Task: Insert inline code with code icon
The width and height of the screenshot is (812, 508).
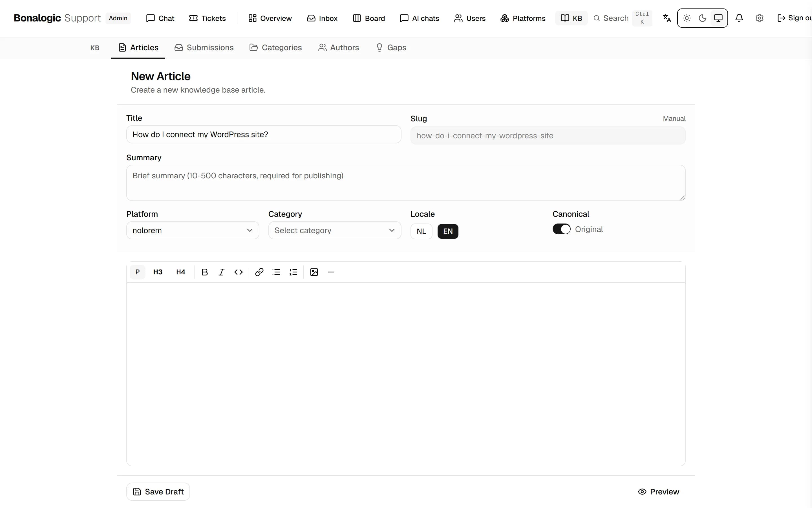Action: tap(239, 272)
